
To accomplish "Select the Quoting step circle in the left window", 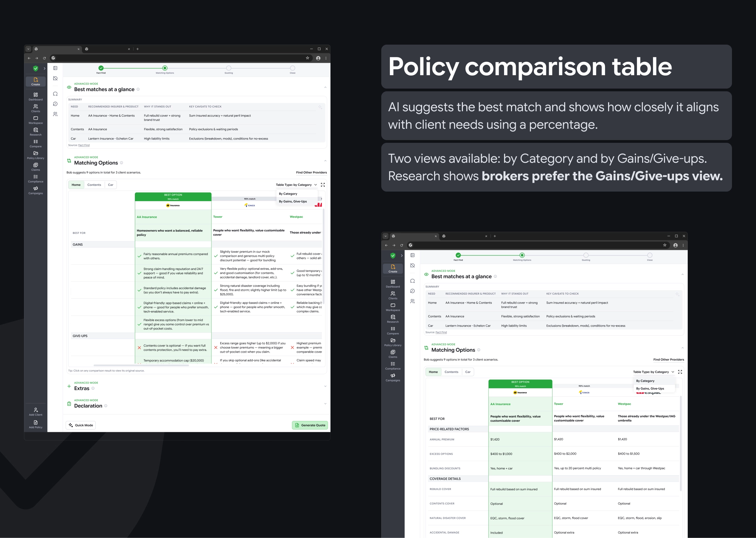I will [x=229, y=68].
